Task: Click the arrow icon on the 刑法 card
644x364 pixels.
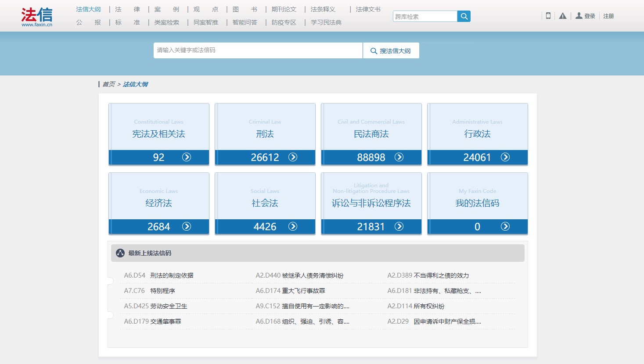Action: point(293,157)
